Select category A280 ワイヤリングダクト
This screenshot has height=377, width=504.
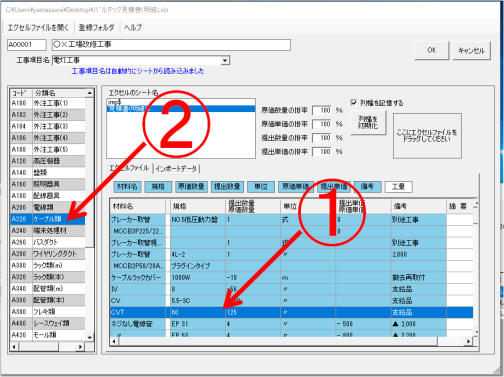(x=48, y=254)
